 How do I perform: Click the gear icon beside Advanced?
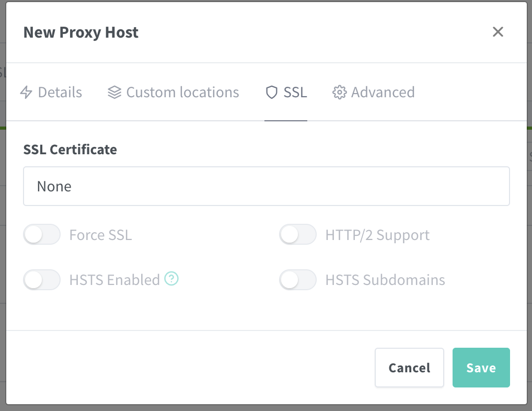(339, 92)
